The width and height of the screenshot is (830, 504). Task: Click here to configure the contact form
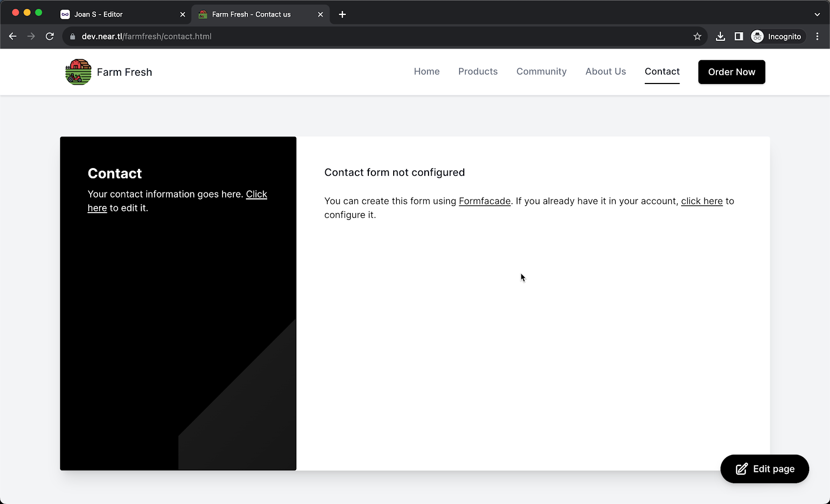coord(701,201)
